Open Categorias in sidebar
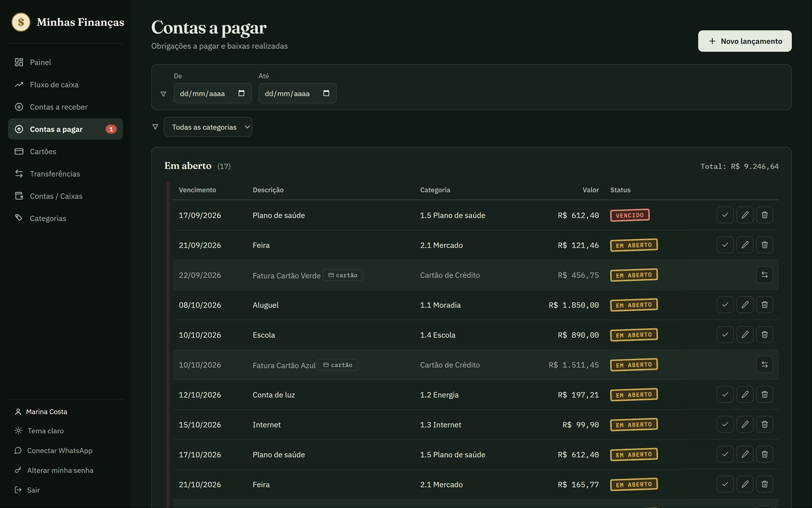The height and width of the screenshot is (508, 812). 65,218
